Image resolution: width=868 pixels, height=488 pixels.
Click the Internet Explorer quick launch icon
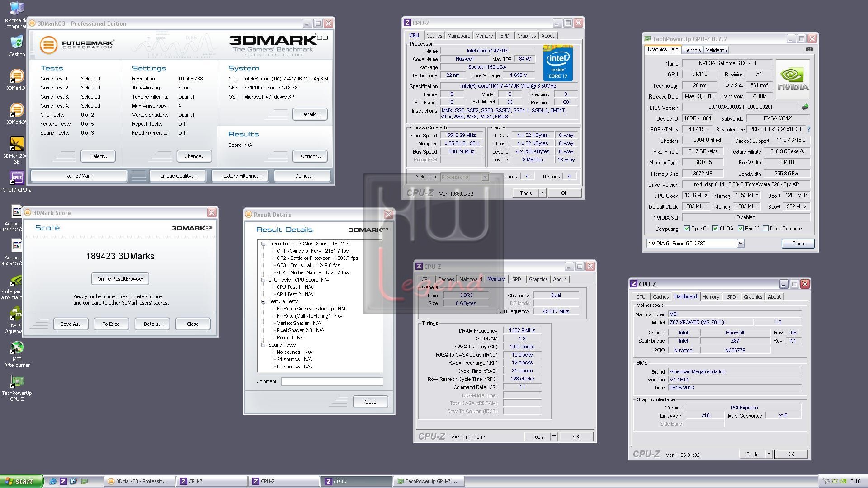click(x=53, y=481)
